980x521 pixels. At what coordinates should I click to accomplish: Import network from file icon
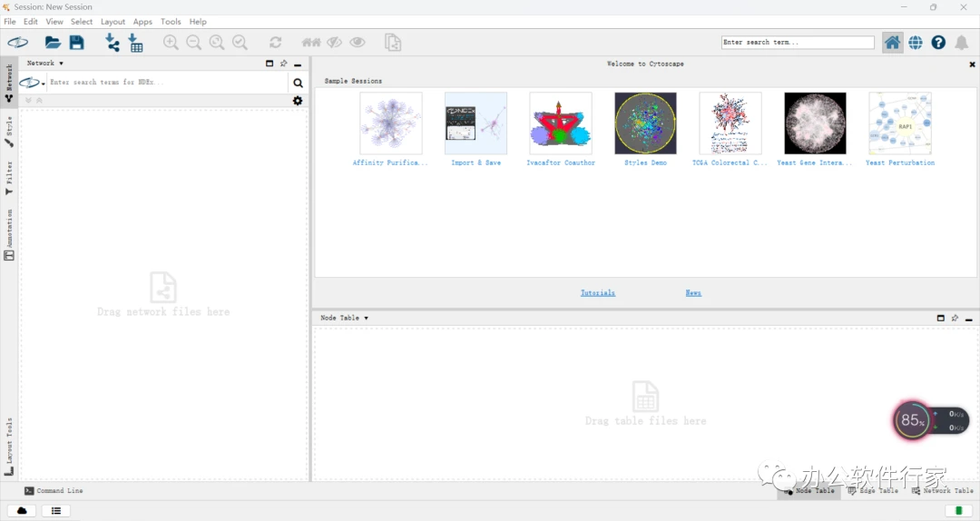pos(112,43)
